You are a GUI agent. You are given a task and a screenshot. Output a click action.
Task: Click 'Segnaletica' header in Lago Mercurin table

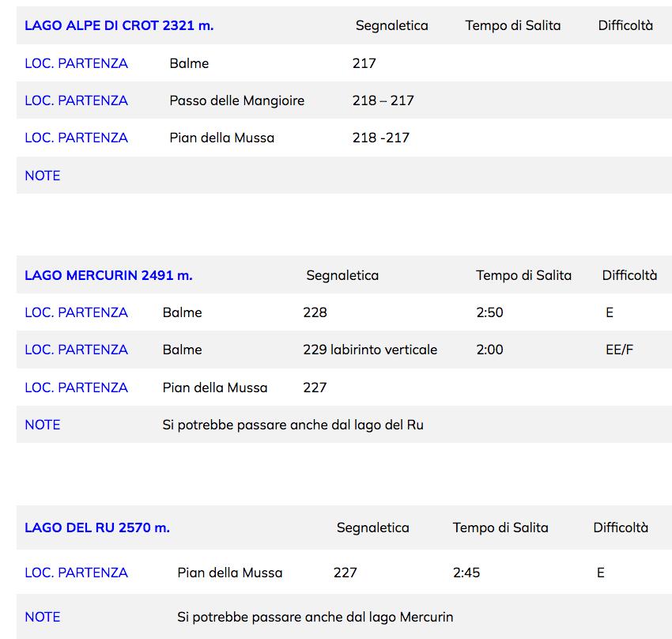click(342, 275)
